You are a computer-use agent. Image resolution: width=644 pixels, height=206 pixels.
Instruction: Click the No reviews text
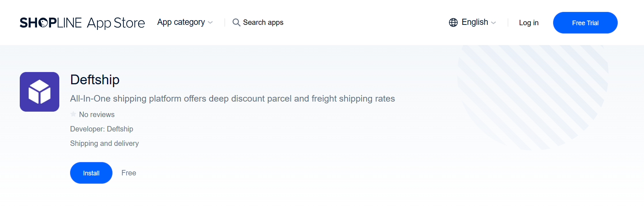[97, 115]
